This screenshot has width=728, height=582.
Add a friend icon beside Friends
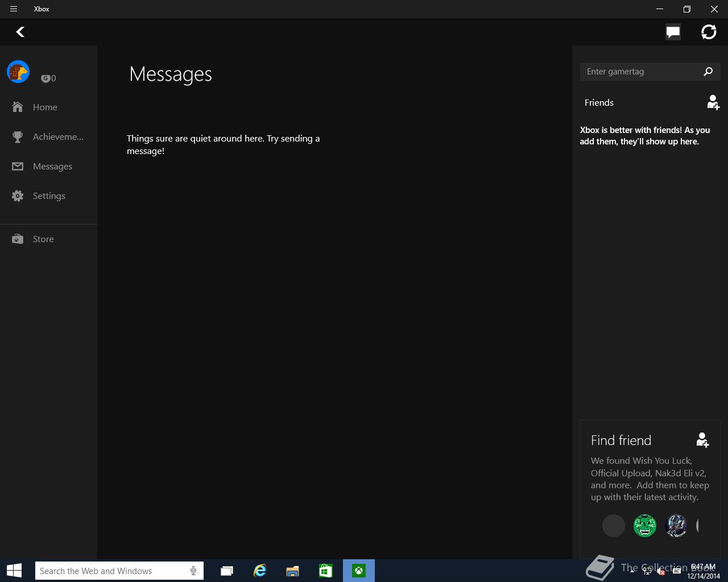click(x=713, y=102)
